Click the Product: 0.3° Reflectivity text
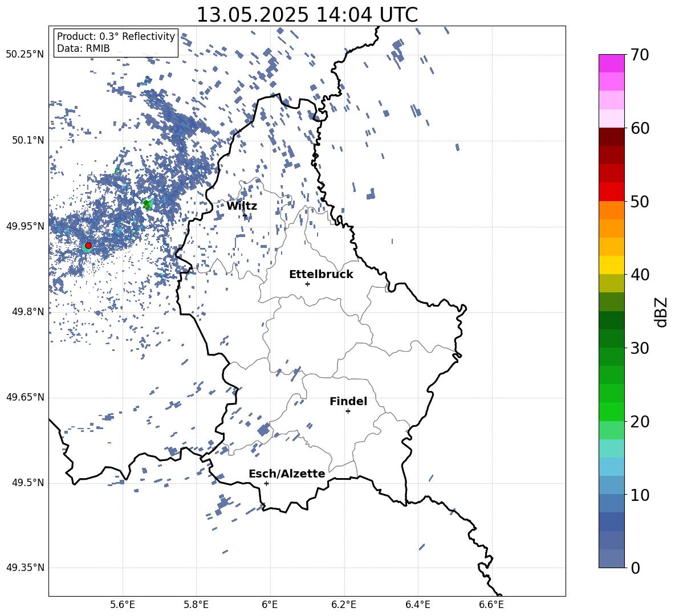675x616 pixels. pyautogui.click(x=116, y=36)
